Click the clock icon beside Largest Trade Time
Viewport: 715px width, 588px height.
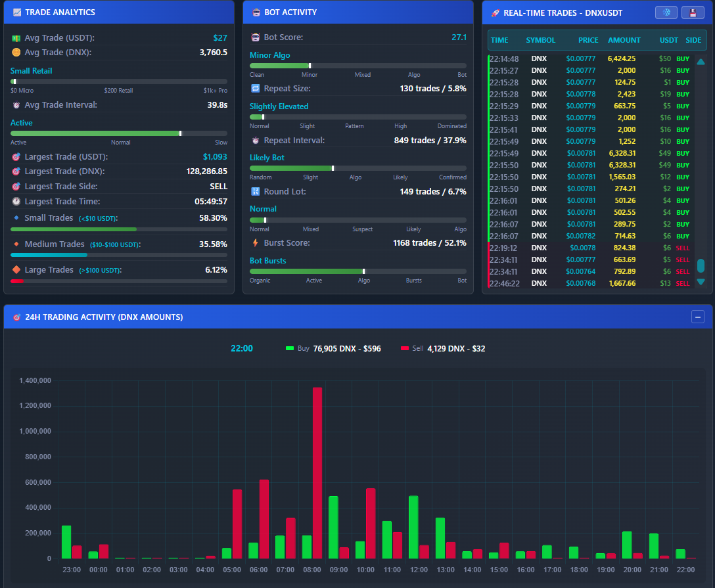pos(16,202)
